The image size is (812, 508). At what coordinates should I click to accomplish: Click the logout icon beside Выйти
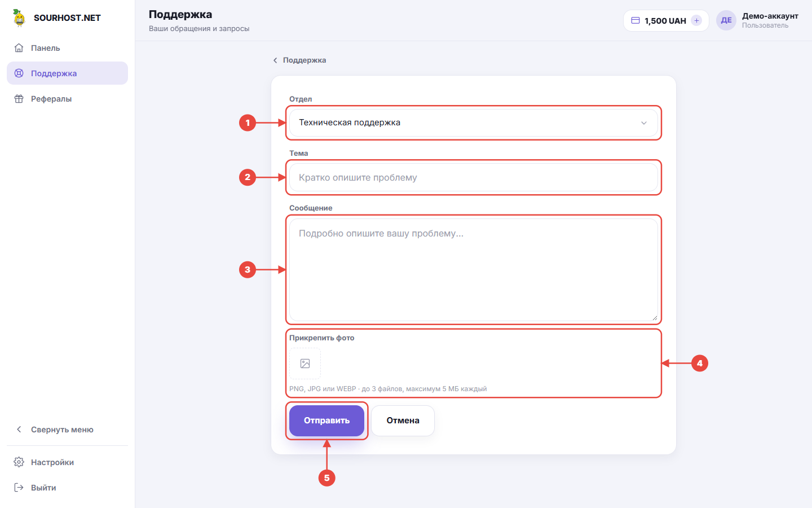pos(19,488)
